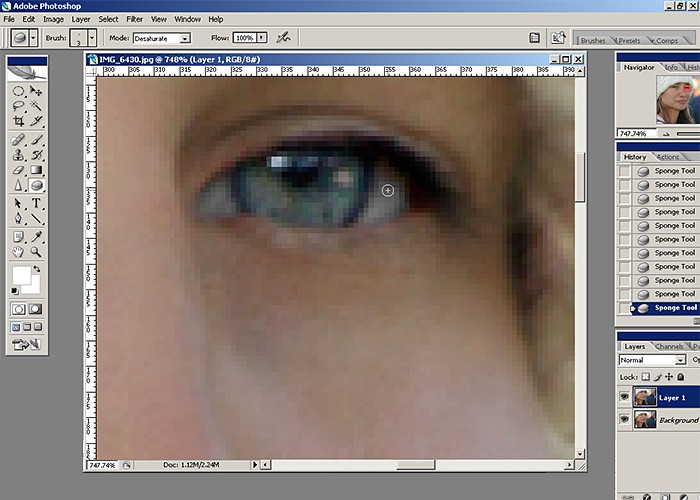This screenshot has width=700, height=500.
Task: Toggle lock transparent pixels
Action: [646, 377]
